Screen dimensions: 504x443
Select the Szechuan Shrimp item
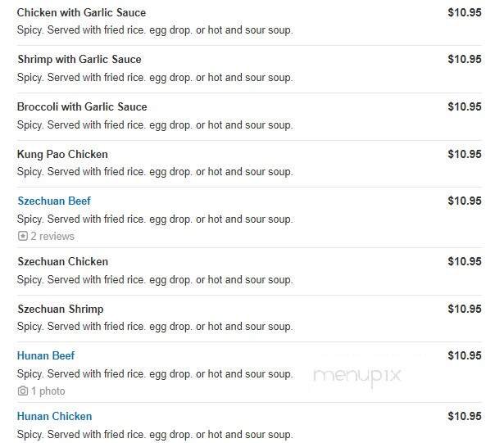60,310
